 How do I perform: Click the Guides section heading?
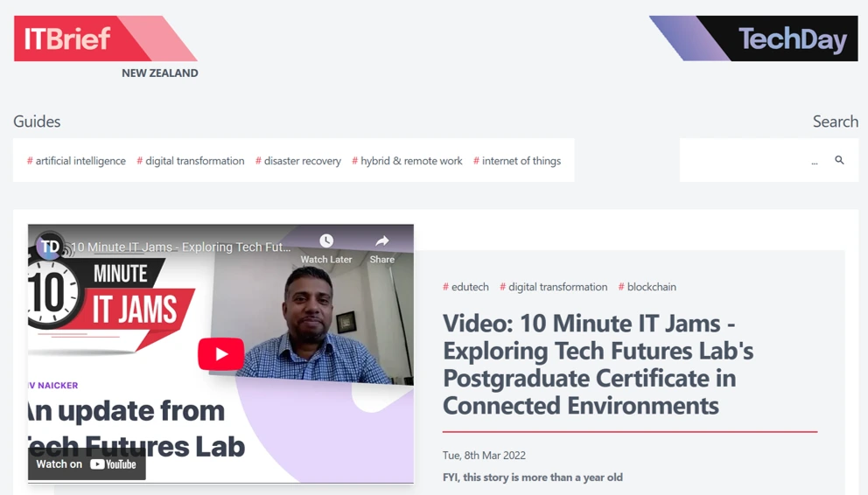click(37, 122)
